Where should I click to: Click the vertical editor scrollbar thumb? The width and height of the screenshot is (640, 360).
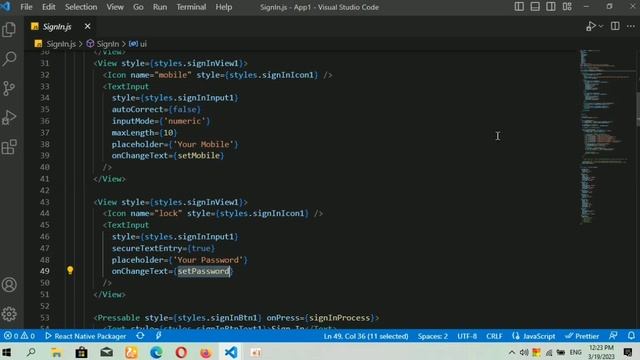(x=638, y=109)
